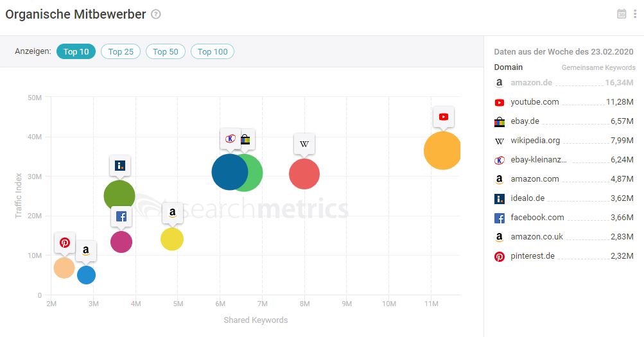Viewport: 644px width, 337px height.
Task: Click the 2,32M keyword value
Action: [x=622, y=256]
